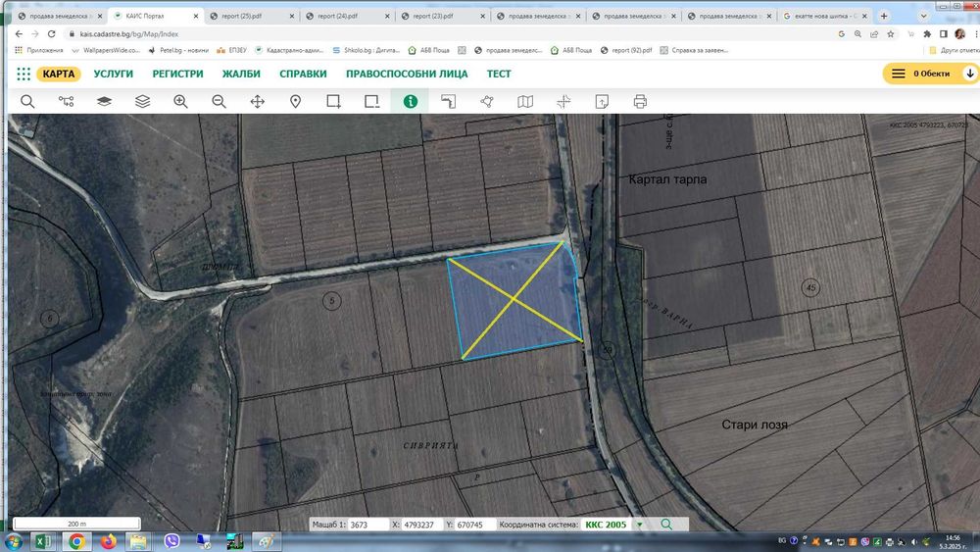This screenshot has height=552, width=980.
Task: Click the zoom in magnifier tool
Action: pyautogui.click(x=180, y=101)
